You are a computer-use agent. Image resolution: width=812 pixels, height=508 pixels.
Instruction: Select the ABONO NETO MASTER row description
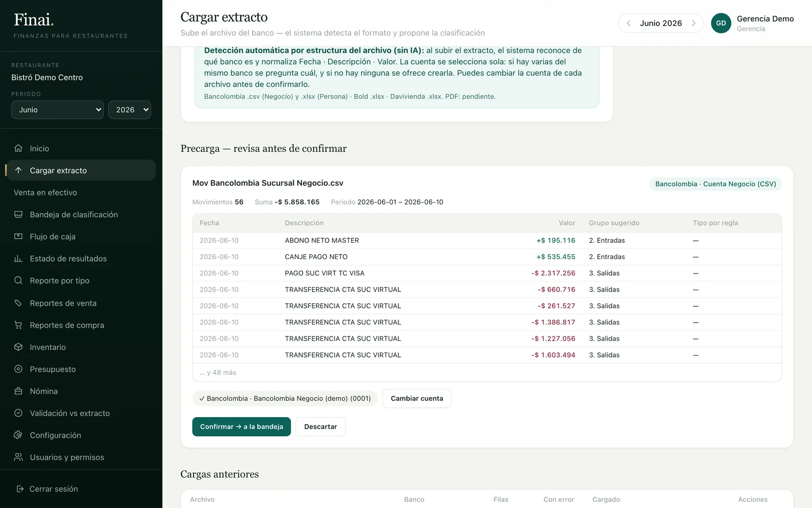322,240
